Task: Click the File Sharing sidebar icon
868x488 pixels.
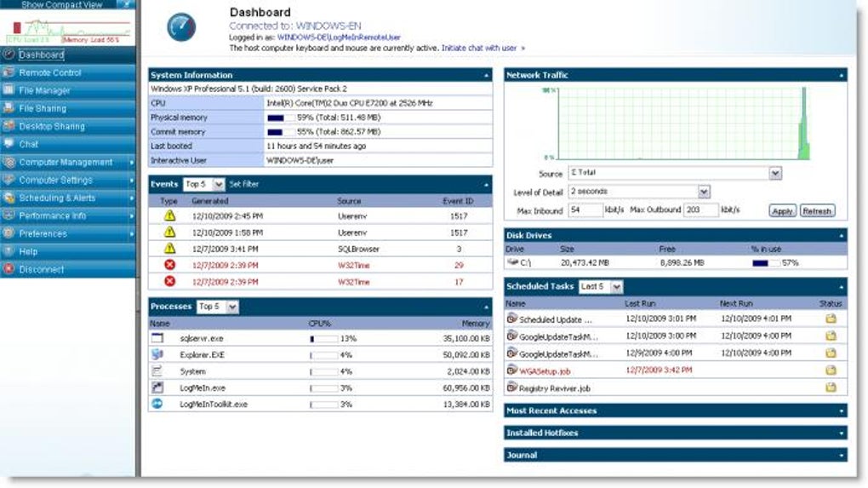Action: tap(9, 108)
